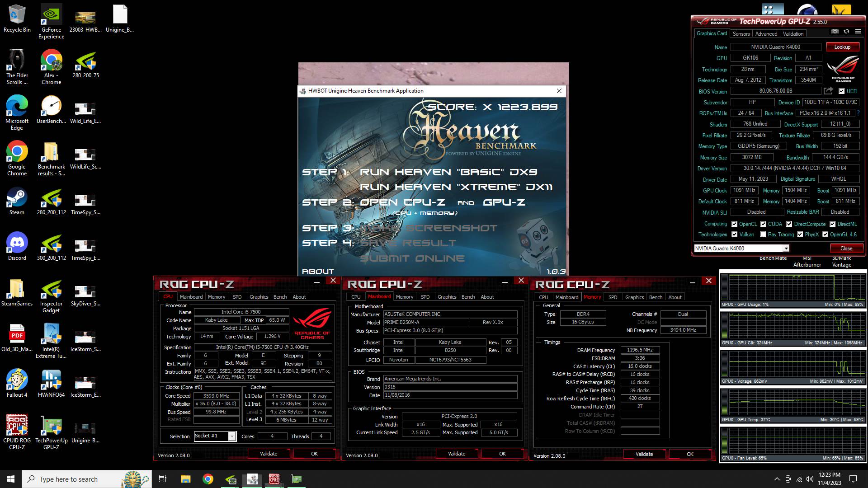Viewport: 868px width, 488px height.
Task: Toggle CUDA checkbox
Action: (763, 224)
